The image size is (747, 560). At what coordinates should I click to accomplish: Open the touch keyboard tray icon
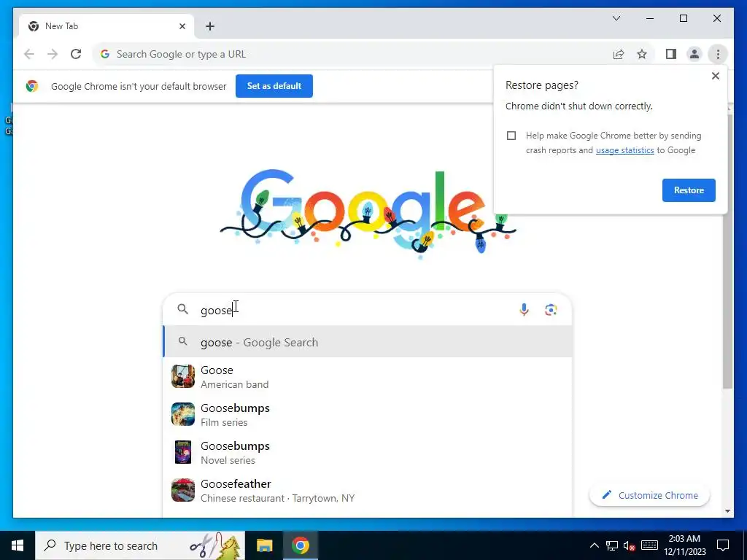(649, 545)
